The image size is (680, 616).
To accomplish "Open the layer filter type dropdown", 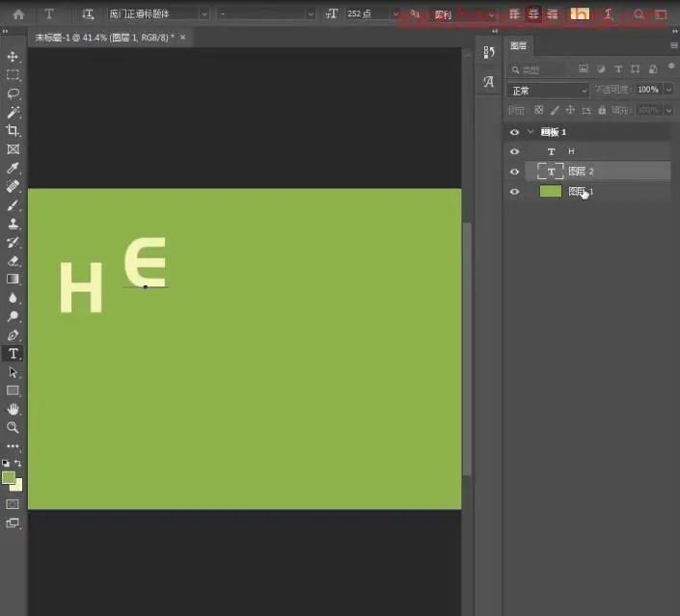I will (537, 69).
